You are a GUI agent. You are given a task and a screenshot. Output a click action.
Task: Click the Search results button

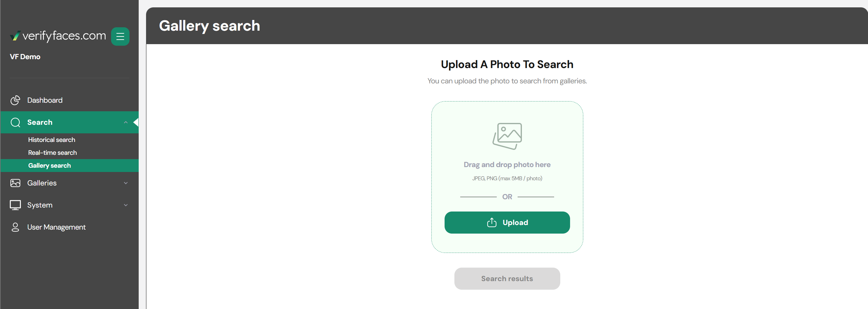507,278
